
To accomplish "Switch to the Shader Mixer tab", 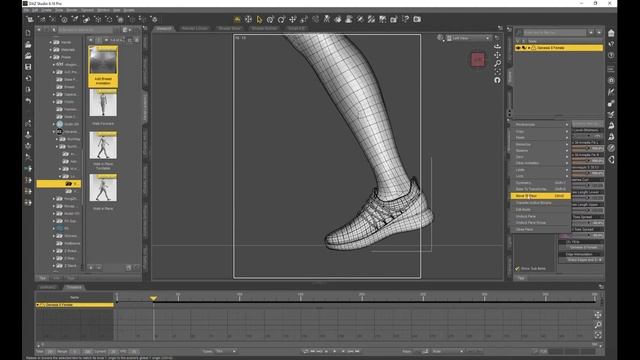I will (x=230, y=28).
